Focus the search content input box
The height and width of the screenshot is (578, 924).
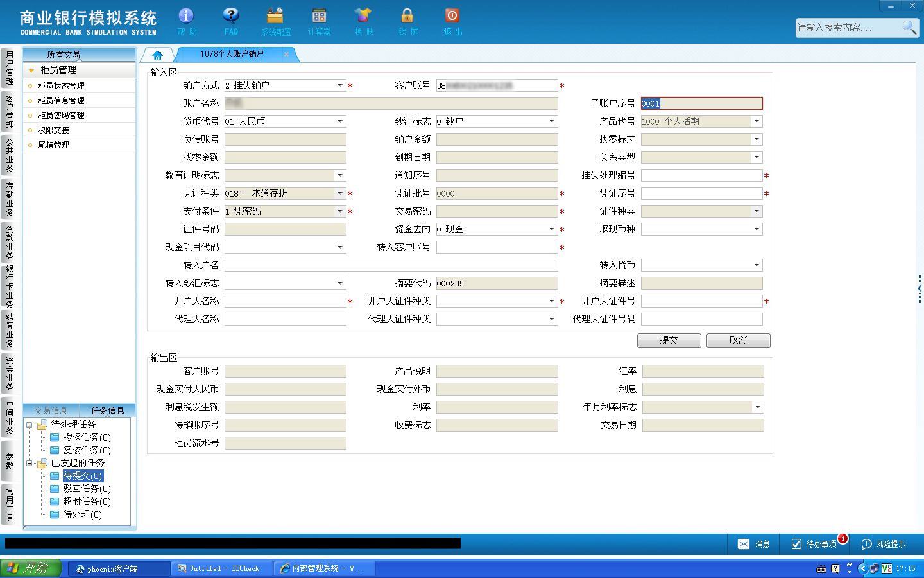[848, 28]
